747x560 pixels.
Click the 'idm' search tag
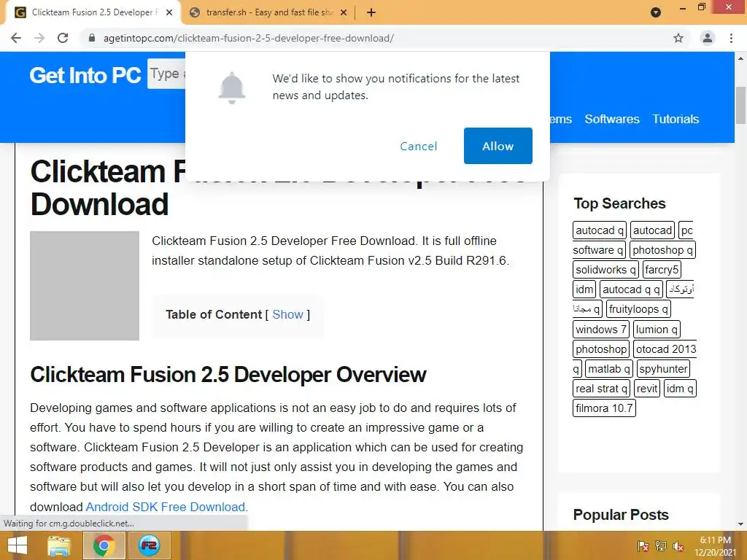tap(584, 289)
